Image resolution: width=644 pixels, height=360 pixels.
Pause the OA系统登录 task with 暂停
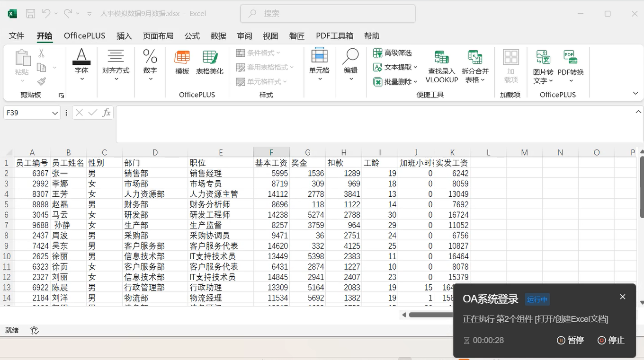570,340
